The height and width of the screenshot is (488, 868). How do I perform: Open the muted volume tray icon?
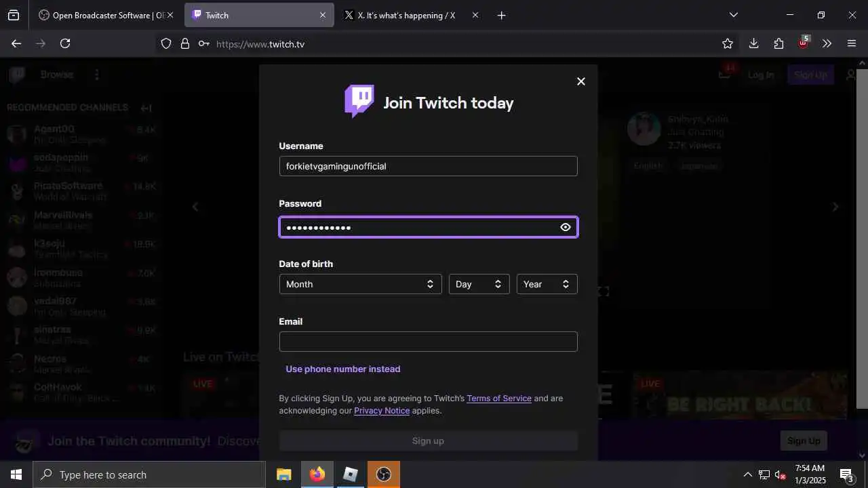click(781, 475)
